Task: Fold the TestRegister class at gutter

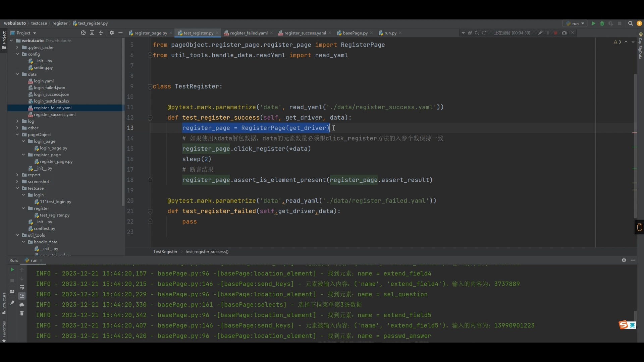Action: (x=150, y=86)
